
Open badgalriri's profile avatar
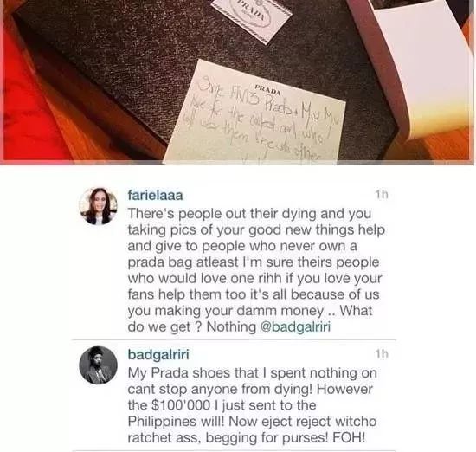tap(98, 365)
